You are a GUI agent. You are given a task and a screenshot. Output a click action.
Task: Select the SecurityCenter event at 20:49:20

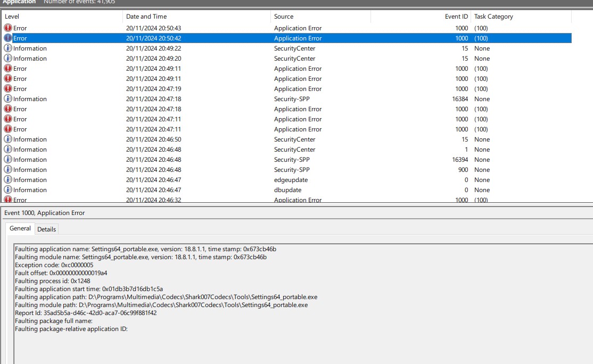(294, 59)
